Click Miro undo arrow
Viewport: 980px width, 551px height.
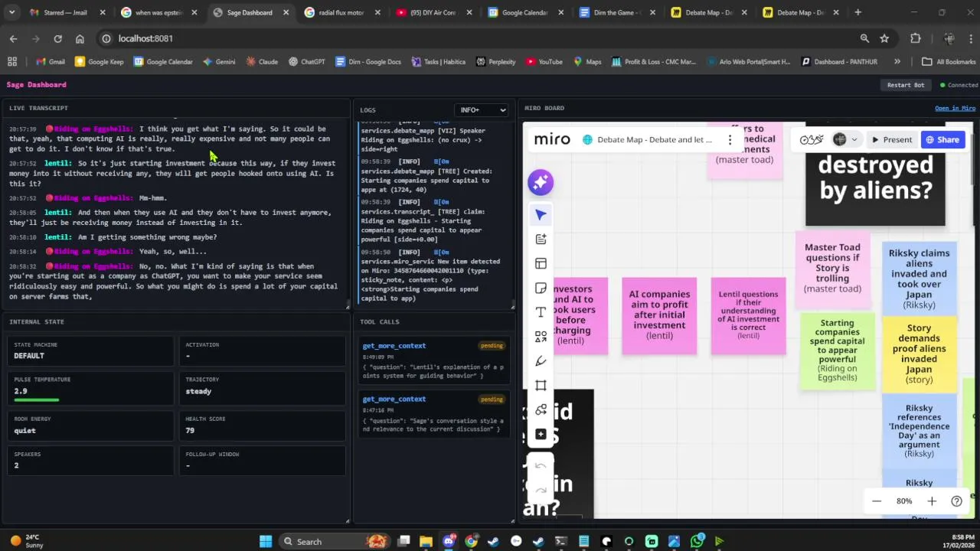(541, 466)
